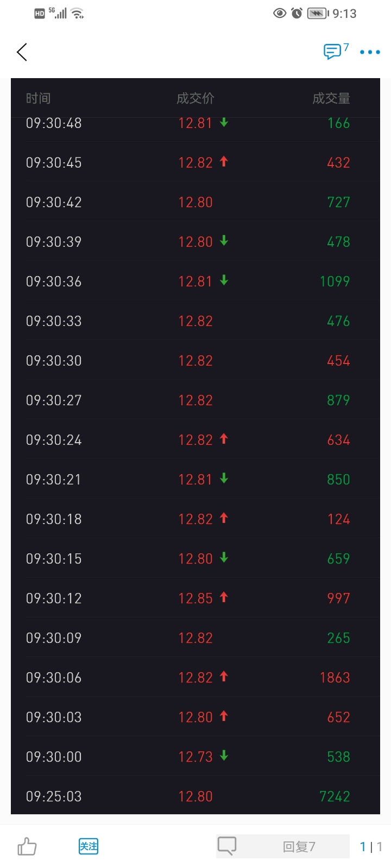Tap the red up arrow beside 09:30:45 price
This screenshot has height=868, width=391.
pyautogui.click(x=224, y=162)
